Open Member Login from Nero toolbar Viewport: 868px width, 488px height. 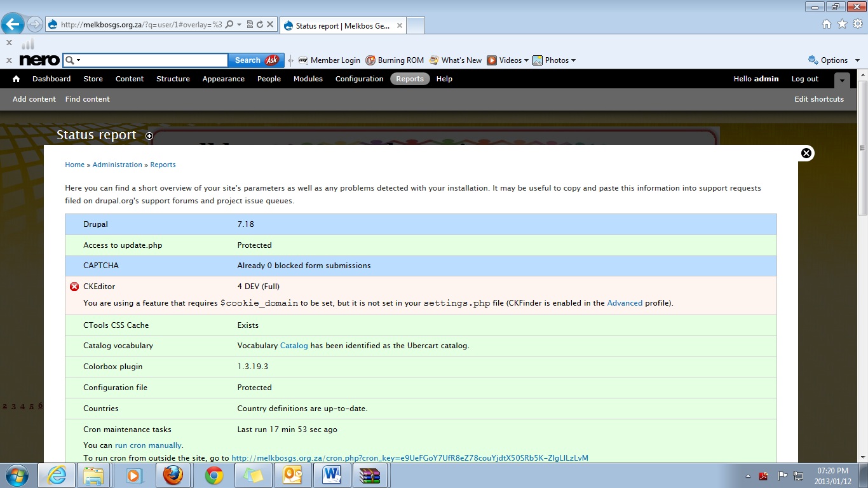click(329, 60)
